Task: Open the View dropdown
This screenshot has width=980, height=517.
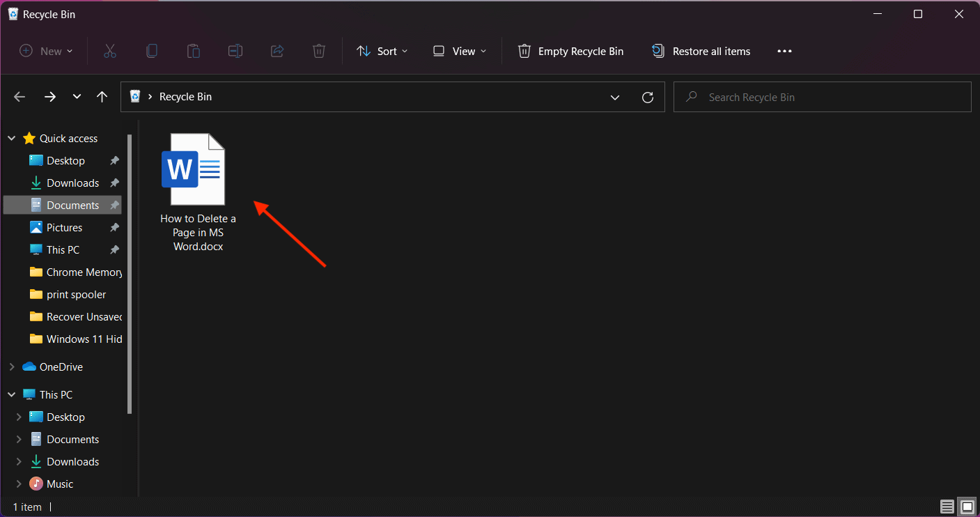Action: pyautogui.click(x=458, y=51)
